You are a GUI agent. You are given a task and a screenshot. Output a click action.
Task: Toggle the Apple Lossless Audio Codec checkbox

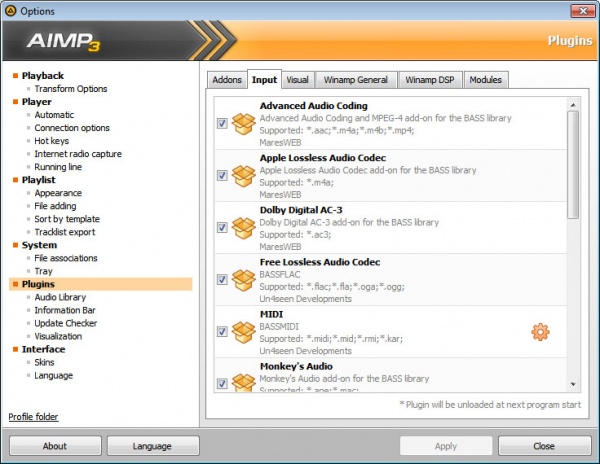[x=222, y=176]
